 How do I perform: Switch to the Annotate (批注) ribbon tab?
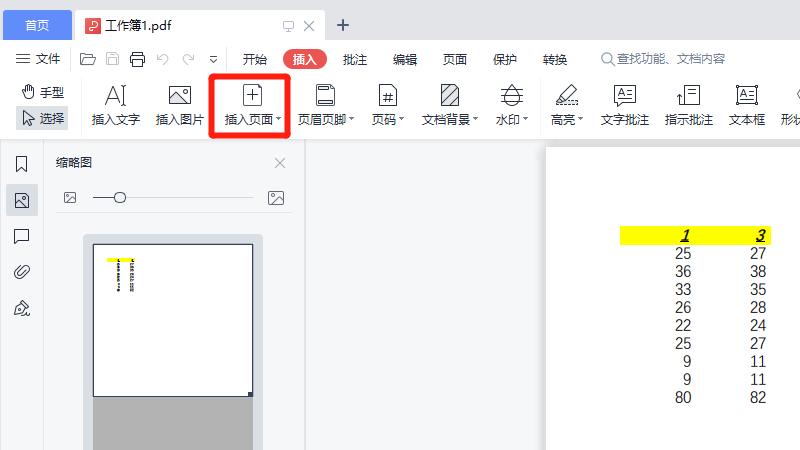click(x=355, y=59)
